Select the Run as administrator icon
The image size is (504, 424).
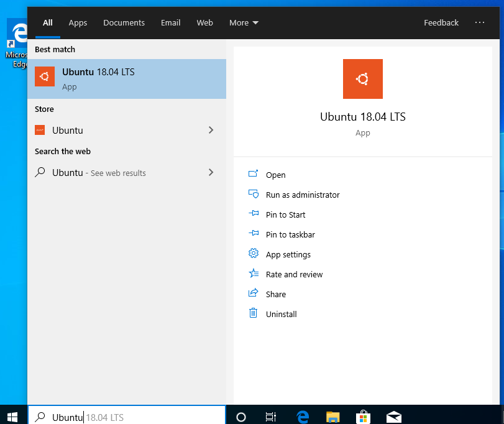tap(253, 194)
